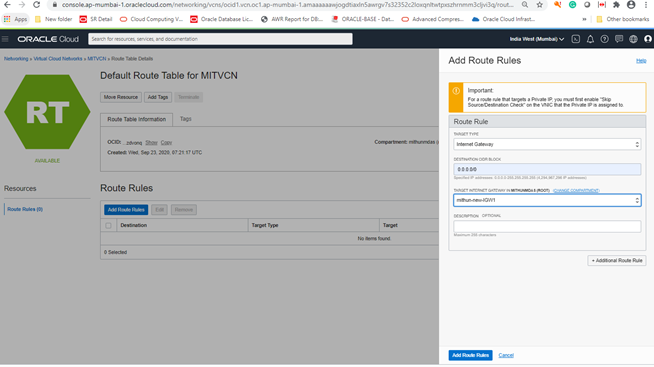
Task: Click the browser forward arrow
Action: pyautogui.click(x=22, y=5)
